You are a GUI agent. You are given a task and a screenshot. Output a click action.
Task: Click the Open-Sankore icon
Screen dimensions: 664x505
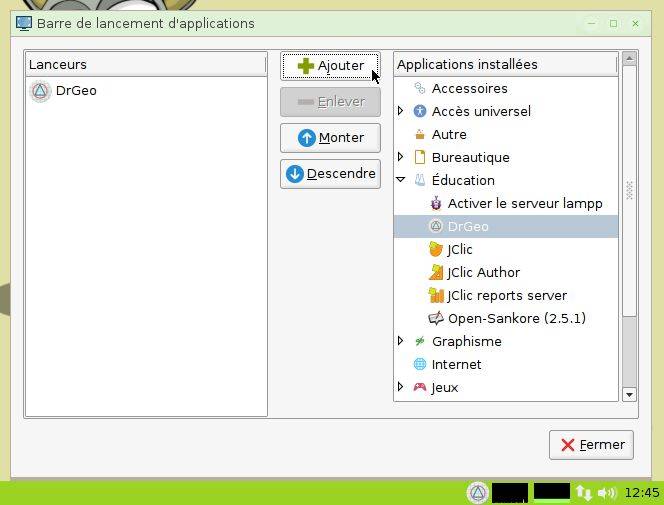tap(436, 318)
